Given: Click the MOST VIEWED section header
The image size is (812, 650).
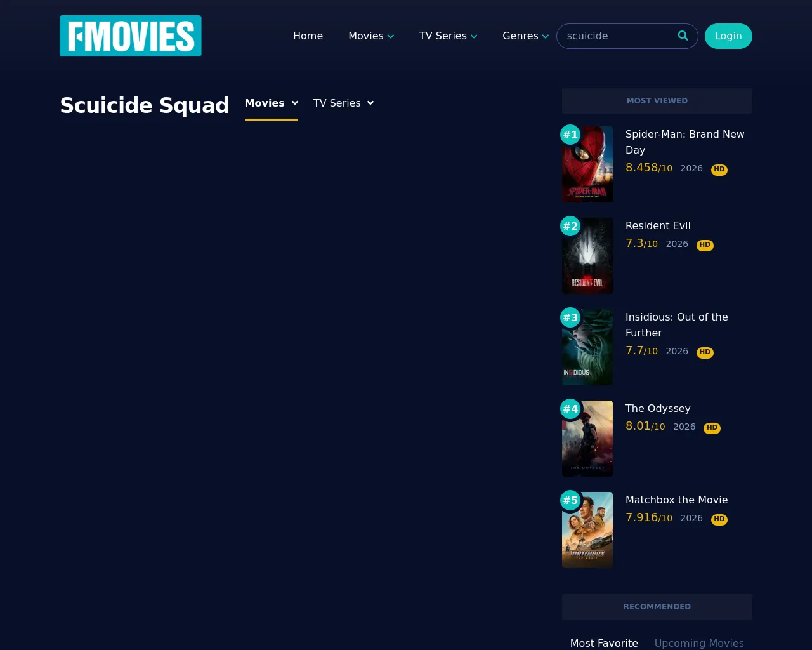Looking at the screenshot, I should 657,100.
